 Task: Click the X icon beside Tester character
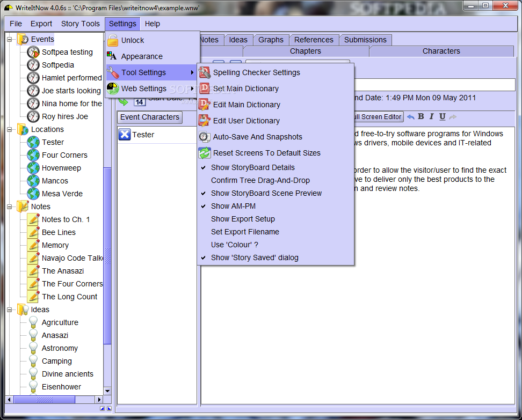[125, 135]
